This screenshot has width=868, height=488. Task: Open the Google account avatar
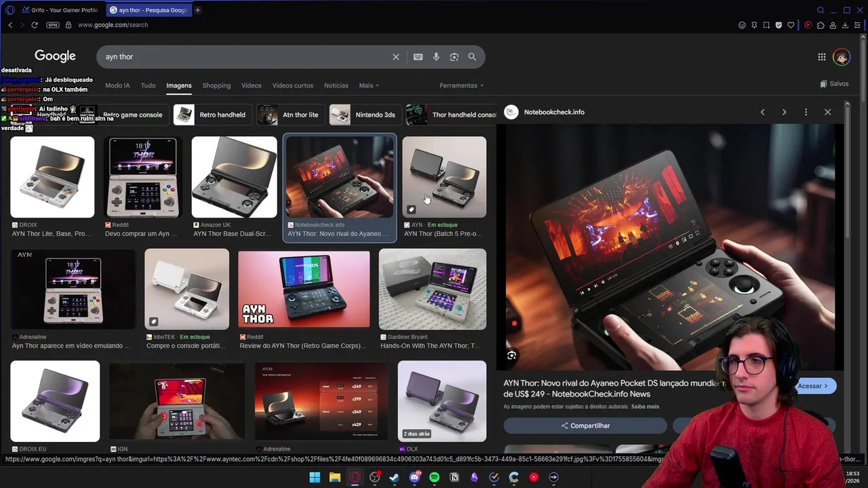pyautogui.click(x=842, y=57)
